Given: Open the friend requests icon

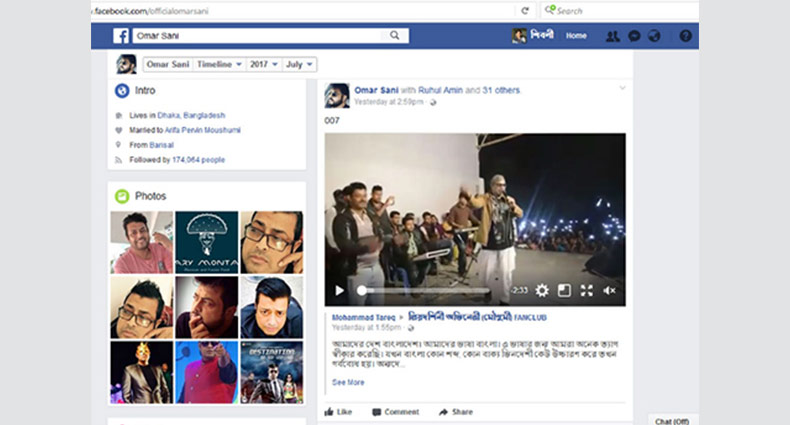Looking at the screenshot, I should click(612, 36).
